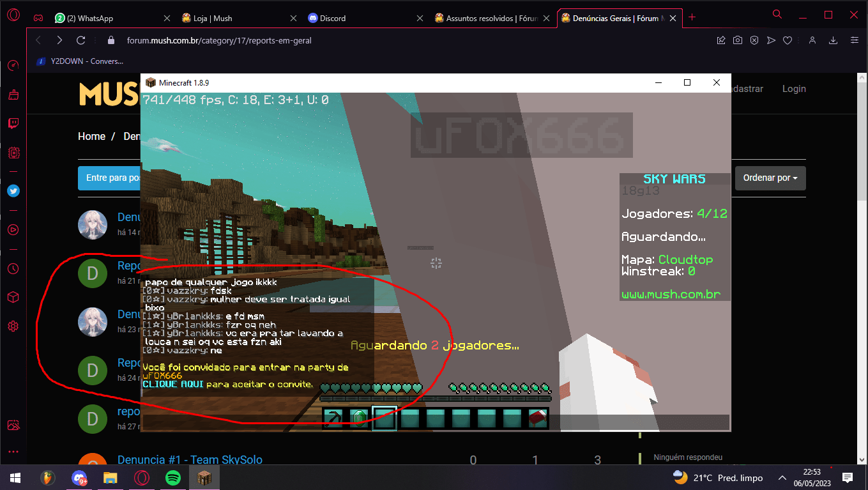Close the Loja | Mush tab
The height and width of the screenshot is (490, 868).
click(293, 18)
